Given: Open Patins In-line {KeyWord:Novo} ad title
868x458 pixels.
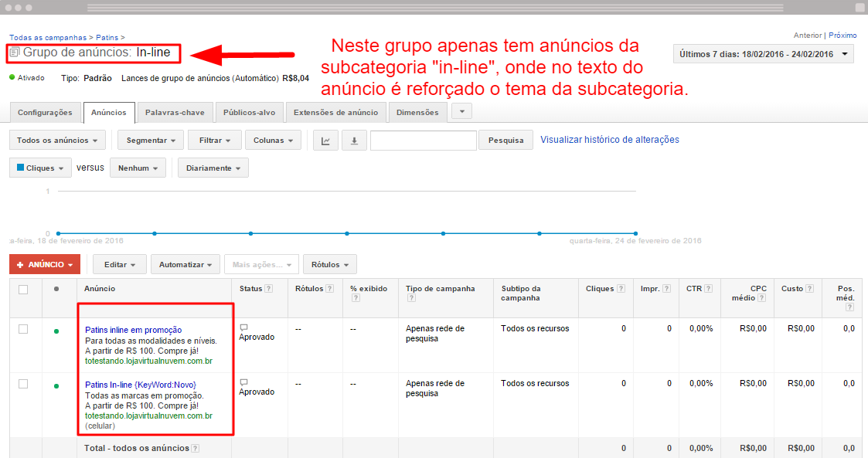Looking at the screenshot, I should click(x=141, y=385).
